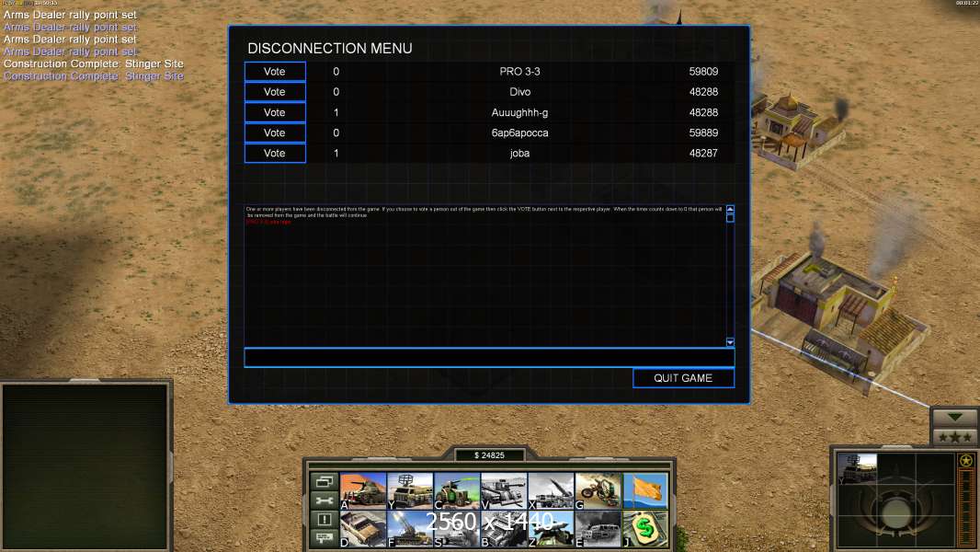Build the Scud Launcher with hotkey S

coord(457,529)
